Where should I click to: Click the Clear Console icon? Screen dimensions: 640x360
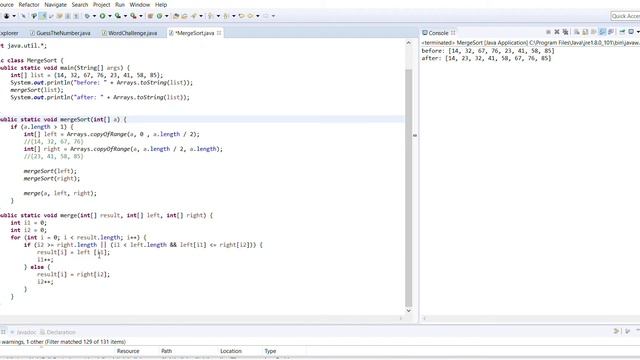click(x=577, y=32)
